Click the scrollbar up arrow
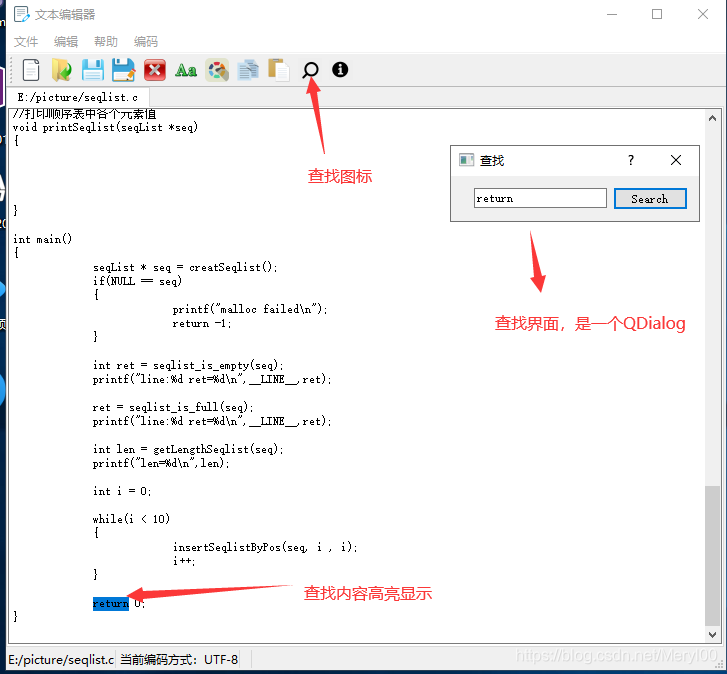This screenshot has width=727, height=674. pyautogui.click(x=712, y=118)
